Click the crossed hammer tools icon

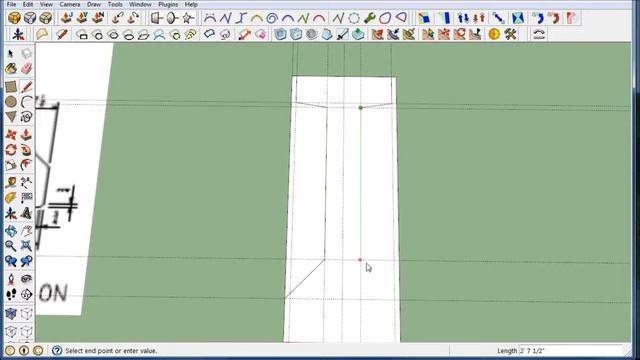510,34
